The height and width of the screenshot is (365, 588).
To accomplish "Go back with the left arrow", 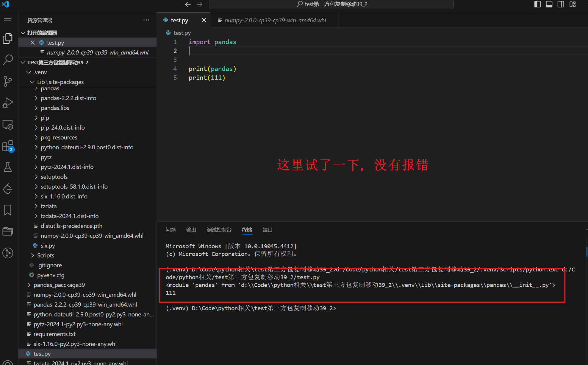I will pos(188,4).
